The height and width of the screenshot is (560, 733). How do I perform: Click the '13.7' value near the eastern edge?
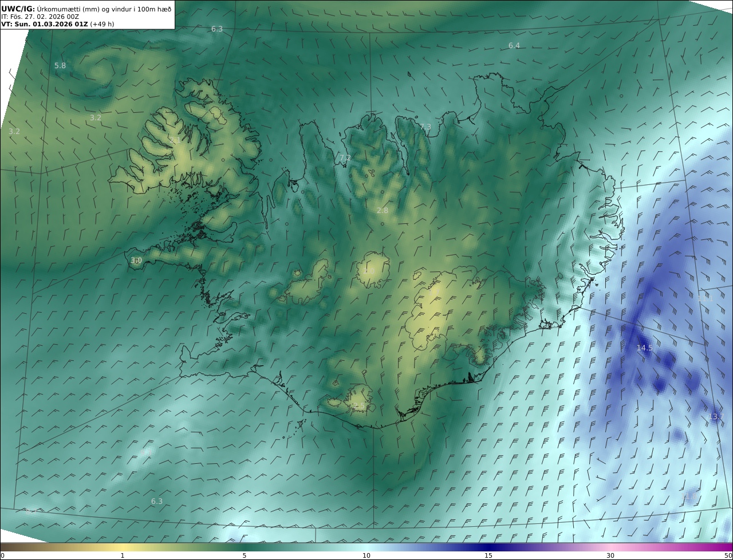tap(717, 416)
